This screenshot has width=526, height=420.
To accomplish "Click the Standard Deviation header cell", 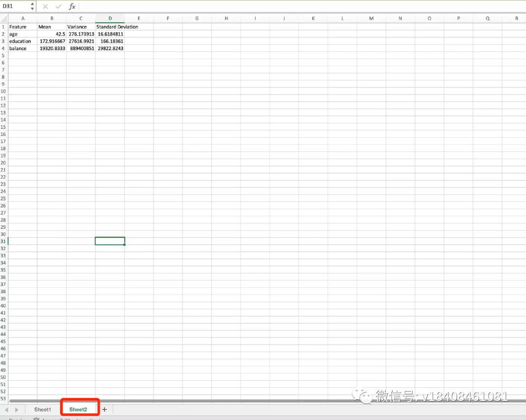I will point(110,27).
